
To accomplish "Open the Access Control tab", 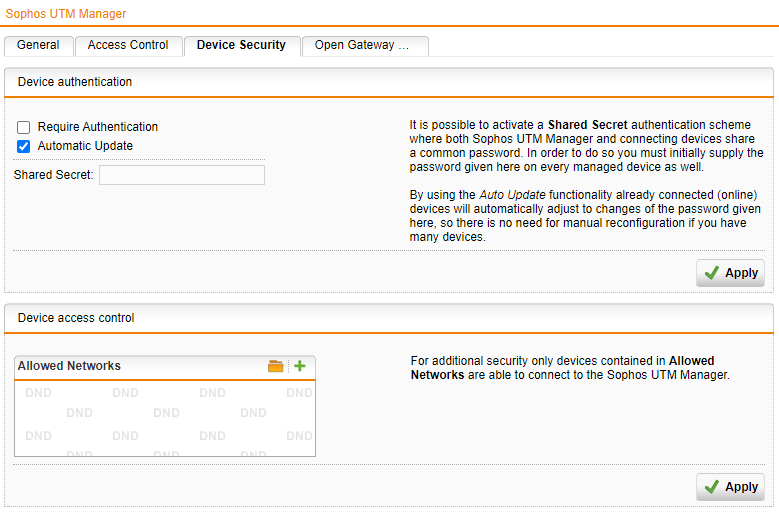I will [128, 45].
